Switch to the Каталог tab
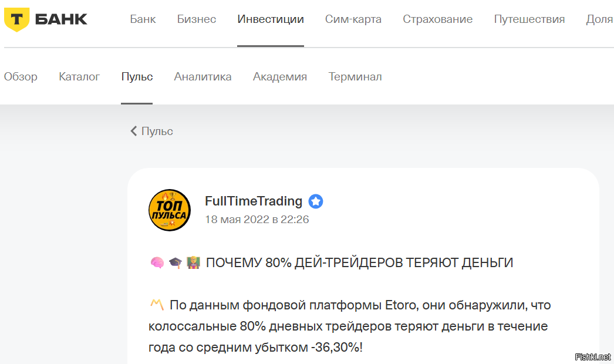 coord(79,77)
